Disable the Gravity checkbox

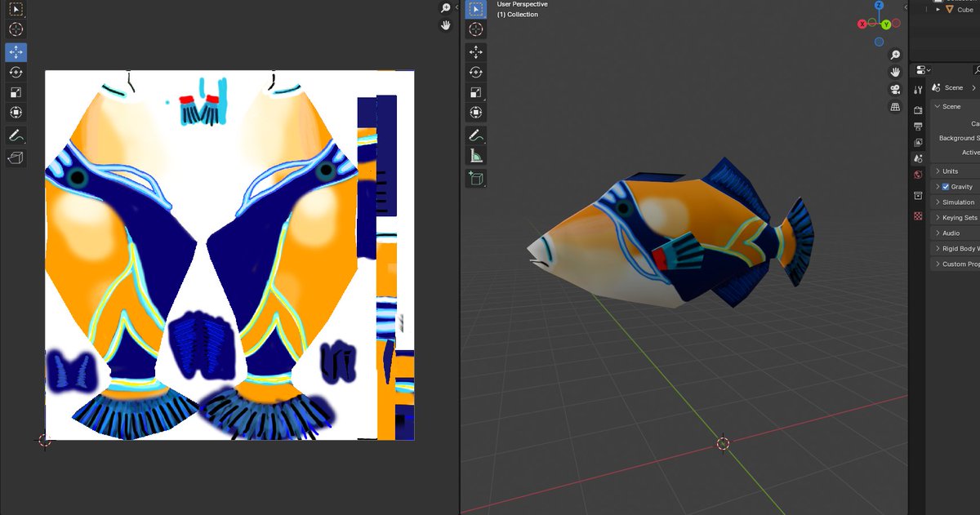[x=946, y=187]
